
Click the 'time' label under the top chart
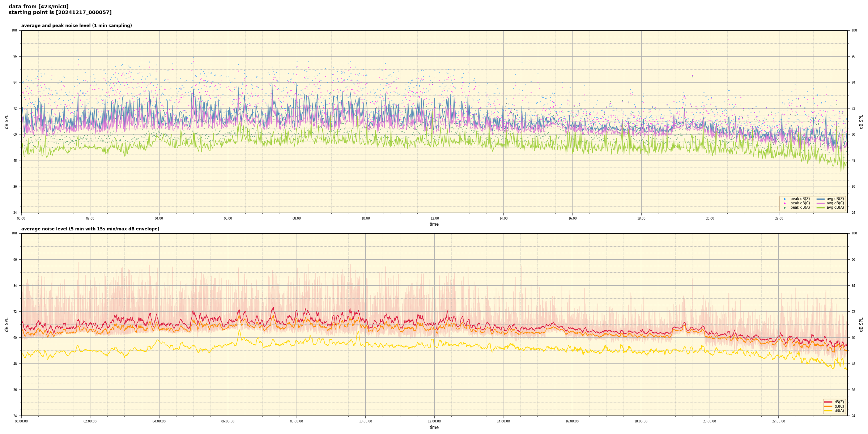(x=434, y=224)
